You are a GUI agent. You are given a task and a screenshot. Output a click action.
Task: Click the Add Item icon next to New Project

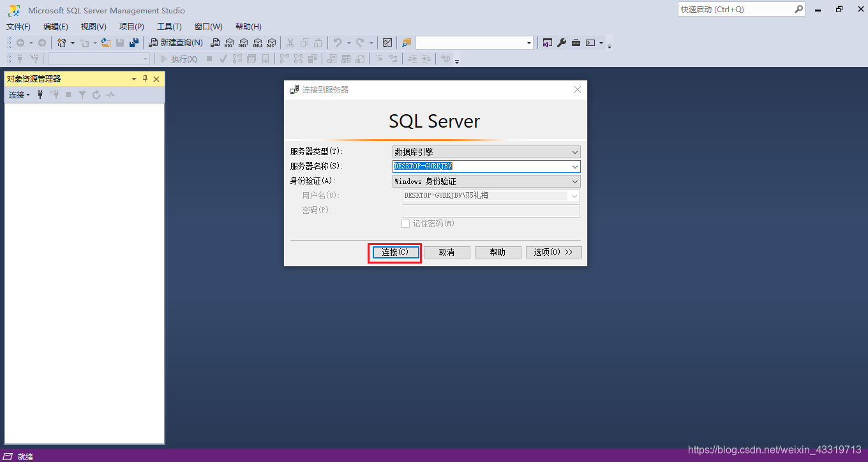pos(84,43)
